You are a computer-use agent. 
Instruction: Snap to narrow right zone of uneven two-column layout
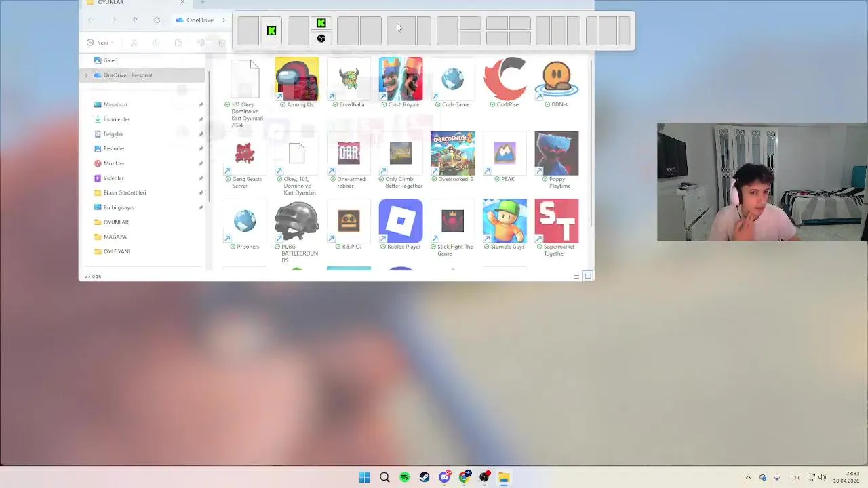tap(424, 30)
